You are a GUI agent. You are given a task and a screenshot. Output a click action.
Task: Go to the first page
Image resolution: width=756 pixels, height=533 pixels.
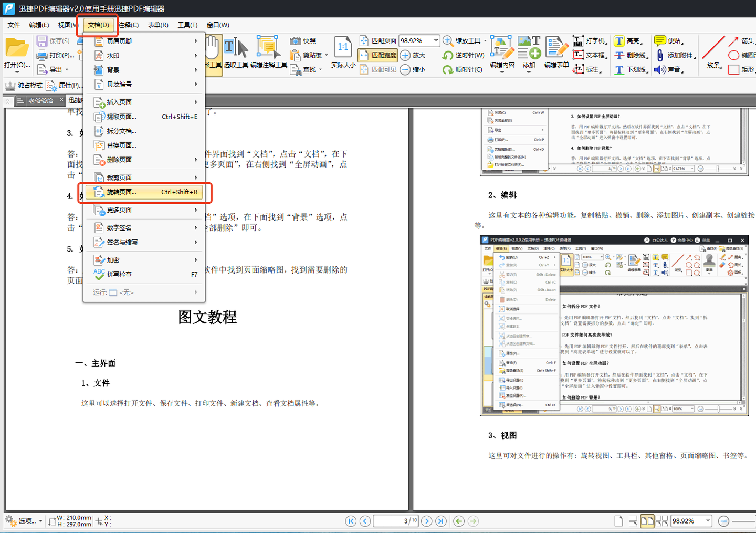click(x=351, y=521)
